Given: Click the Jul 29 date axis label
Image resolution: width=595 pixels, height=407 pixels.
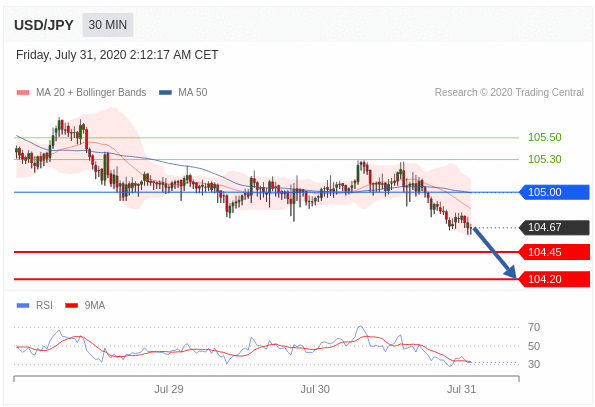Looking at the screenshot, I should [168, 389].
